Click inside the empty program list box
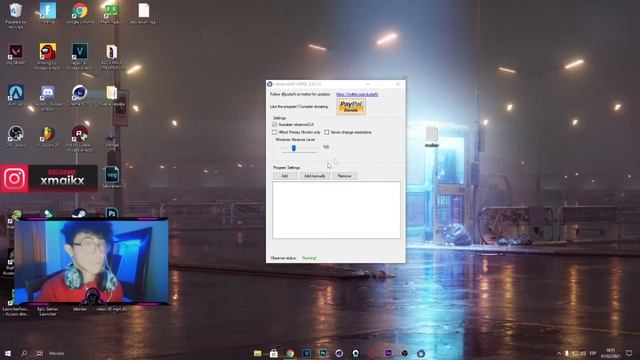 pyautogui.click(x=336, y=210)
